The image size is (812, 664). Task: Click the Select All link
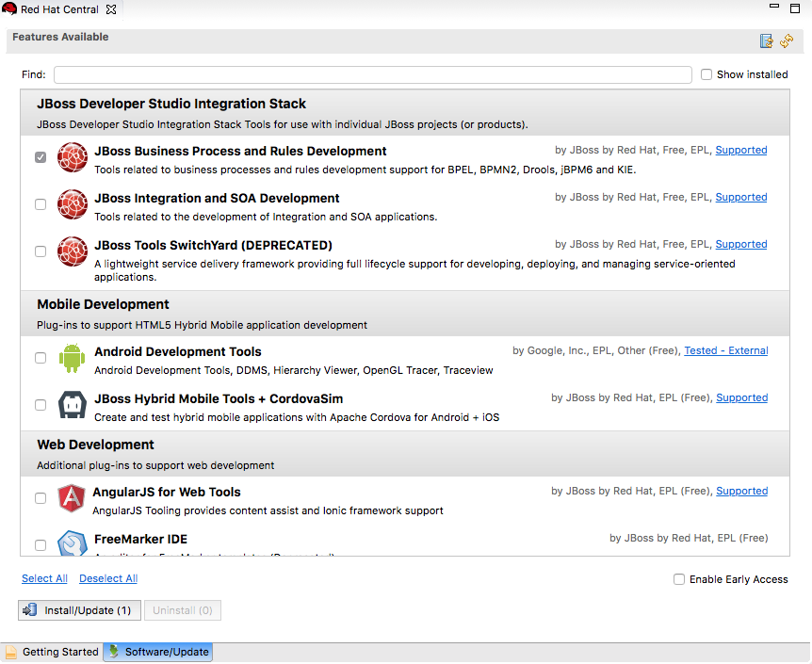[x=44, y=578]
